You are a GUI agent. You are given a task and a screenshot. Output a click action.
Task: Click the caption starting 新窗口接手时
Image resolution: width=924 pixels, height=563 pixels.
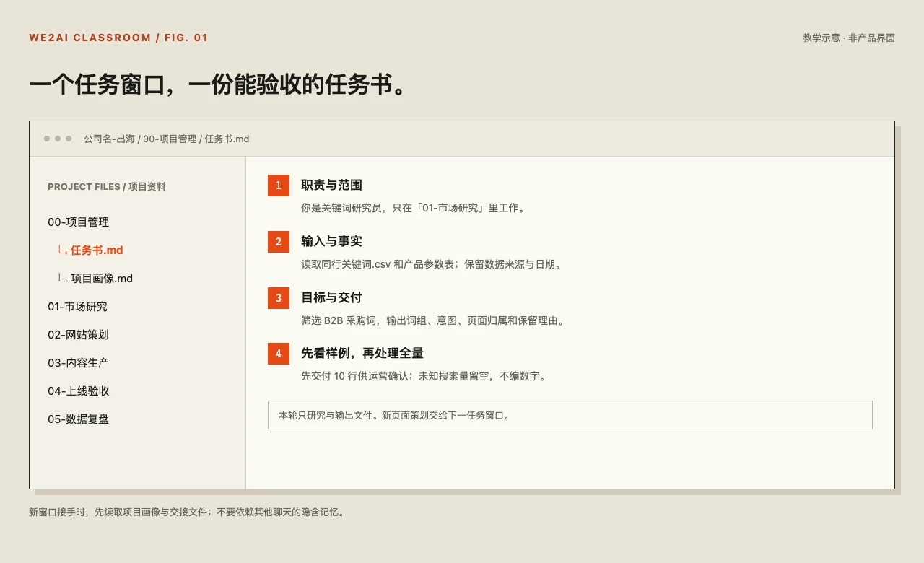tap(187, 512)
